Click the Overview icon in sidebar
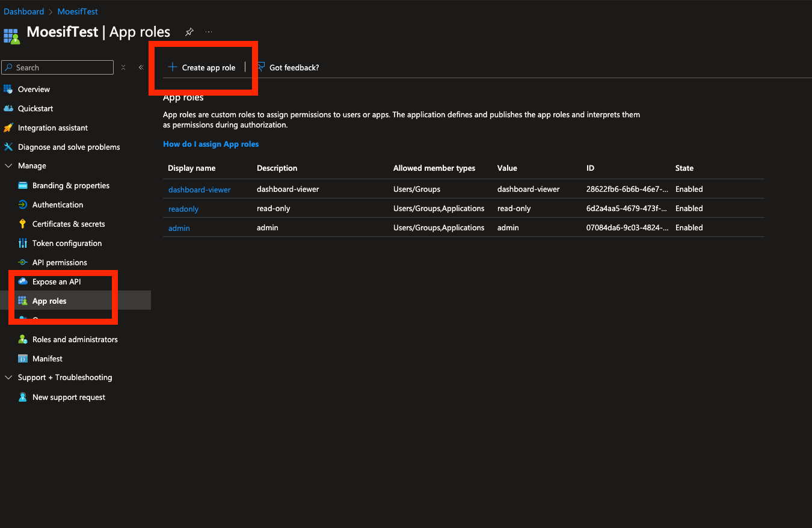This screenshot has width=812, height=528. (x=8, y=89)
